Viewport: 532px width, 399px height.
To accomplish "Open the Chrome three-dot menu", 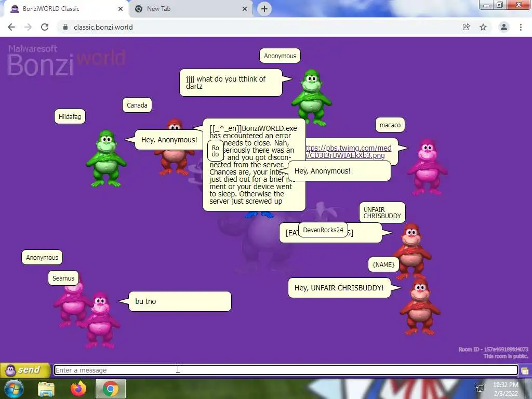I will (521, 27).
